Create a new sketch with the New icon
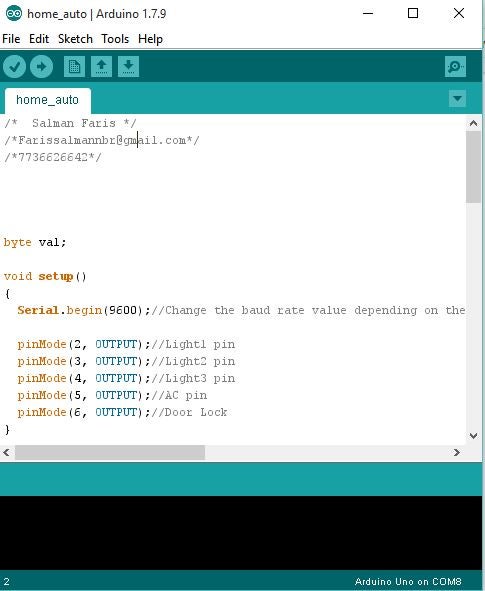This screenshot has height=591, width=485. 74,67
